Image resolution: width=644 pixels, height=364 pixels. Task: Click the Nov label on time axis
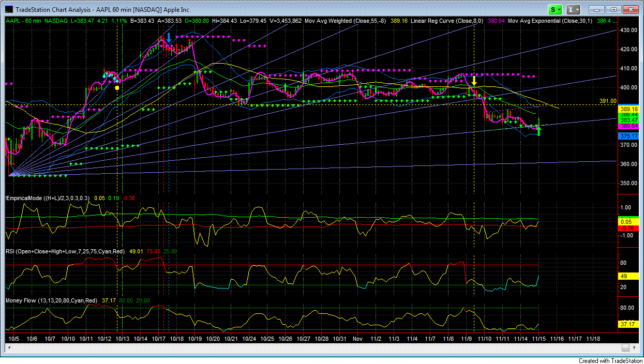coord(357,338)
